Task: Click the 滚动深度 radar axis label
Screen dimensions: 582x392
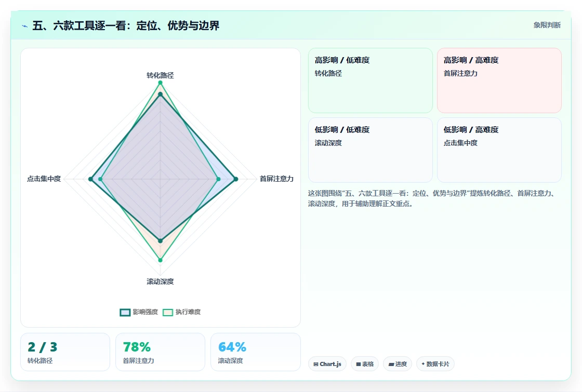Action: pyautogui.click(x=160, y=281)
